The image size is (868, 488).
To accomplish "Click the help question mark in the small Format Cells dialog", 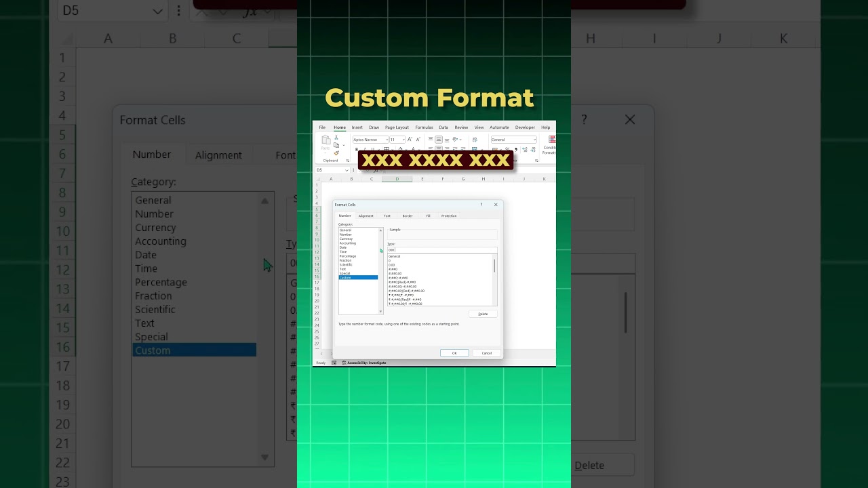I will click(x=481, y=204).
